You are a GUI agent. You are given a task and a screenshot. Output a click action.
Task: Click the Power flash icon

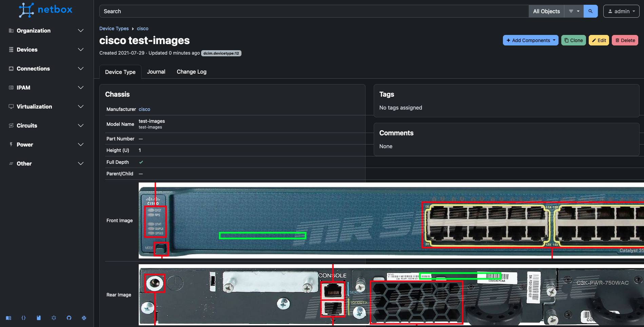coord(11,145)
